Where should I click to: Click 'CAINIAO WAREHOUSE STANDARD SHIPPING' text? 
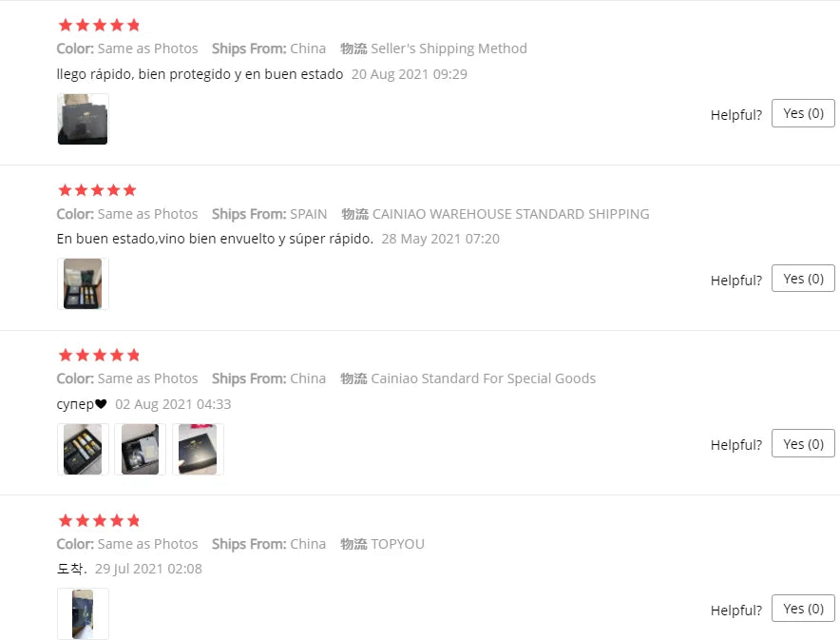pyautogui.click(x=510, y=214)
